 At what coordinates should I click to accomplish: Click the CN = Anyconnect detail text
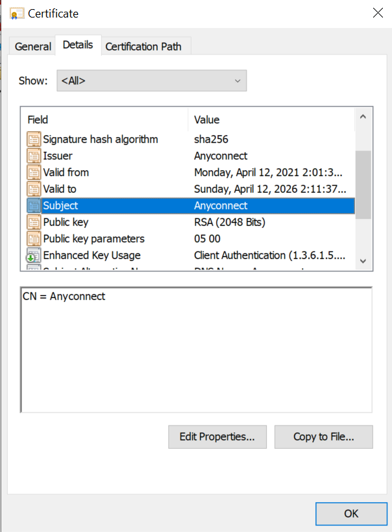[64, 297]
